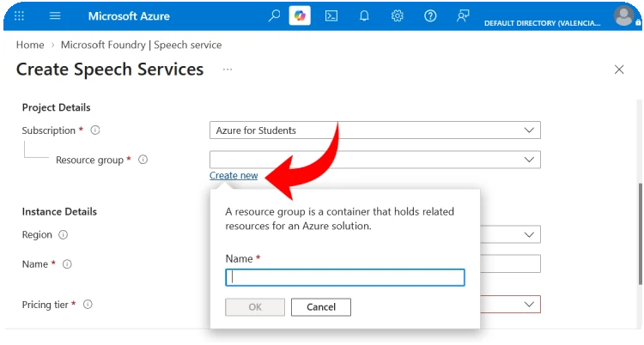Open the feedback icon
644x345 pixels.
463,16
